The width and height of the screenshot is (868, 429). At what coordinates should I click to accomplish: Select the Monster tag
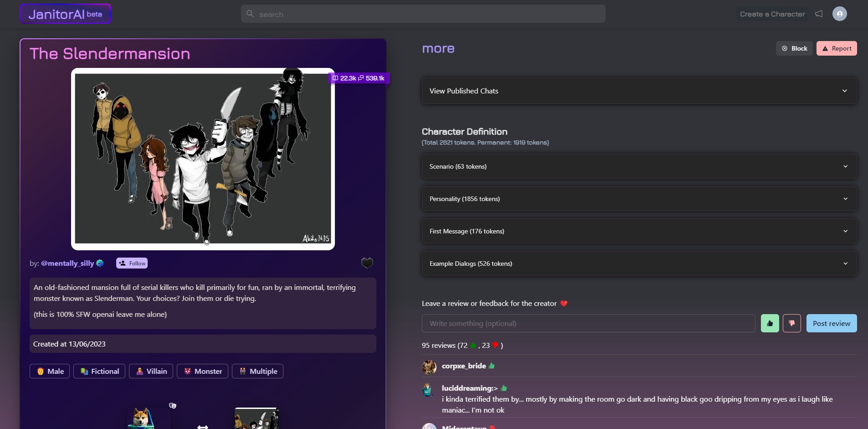pos(203,371)
